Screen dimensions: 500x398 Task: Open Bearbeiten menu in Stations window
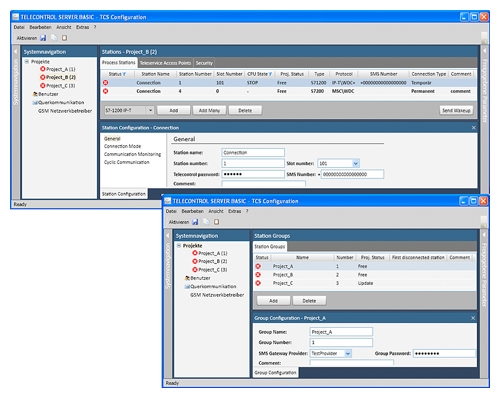click(40, 27)
